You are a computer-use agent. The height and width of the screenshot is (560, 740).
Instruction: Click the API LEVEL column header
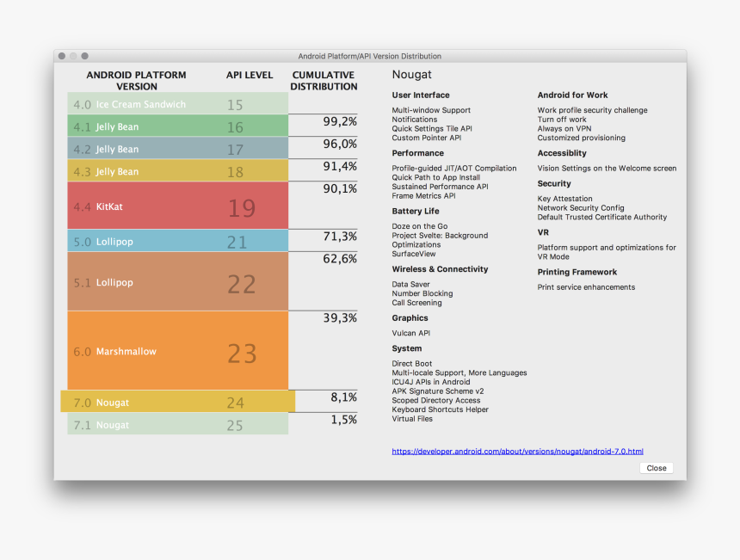point(250,75)
